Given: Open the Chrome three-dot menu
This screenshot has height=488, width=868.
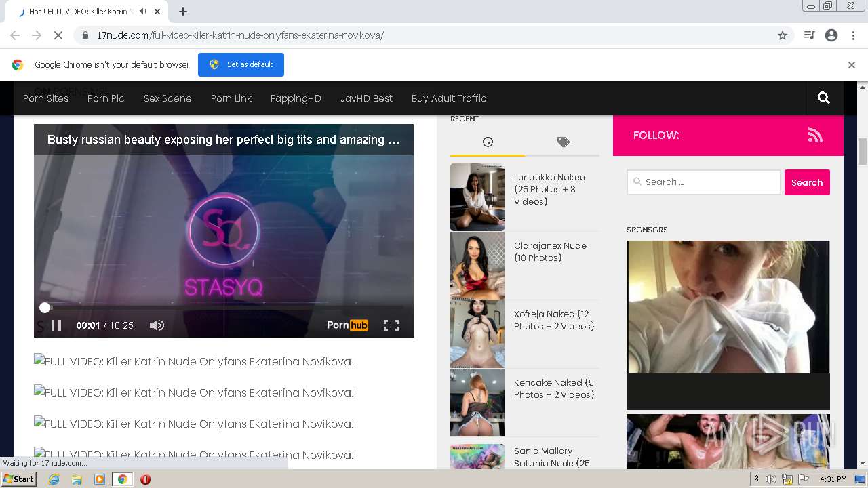Looking at the screenshot, I should click(853, 35).
